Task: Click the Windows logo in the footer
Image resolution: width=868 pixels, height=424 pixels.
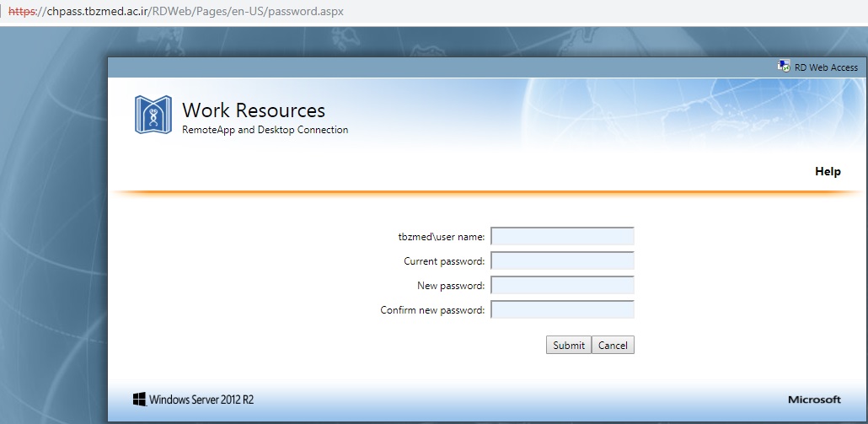Action: 139,399
